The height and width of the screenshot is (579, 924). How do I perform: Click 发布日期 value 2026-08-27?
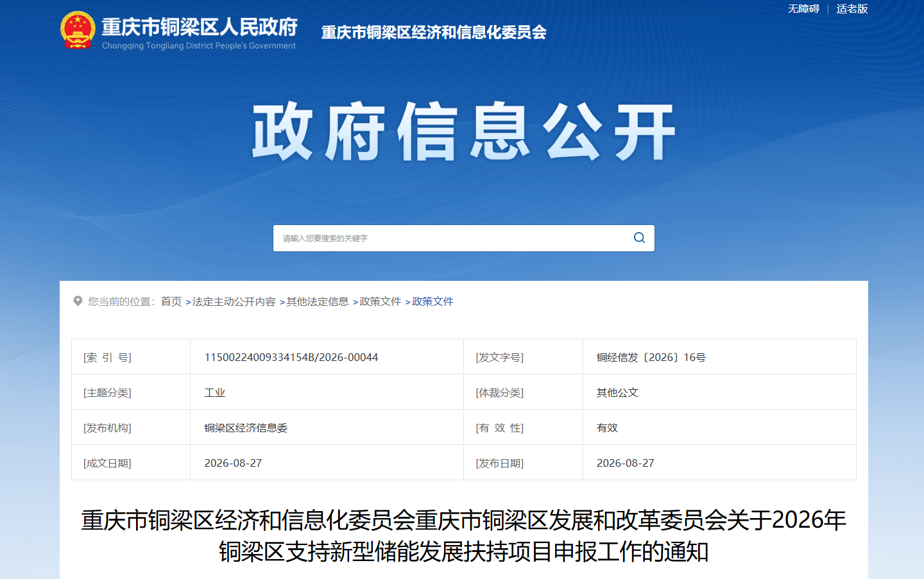(626, 463)
